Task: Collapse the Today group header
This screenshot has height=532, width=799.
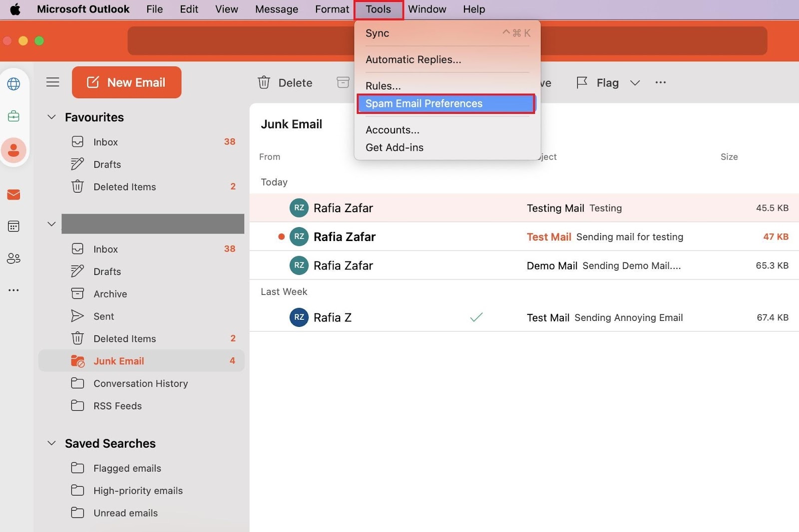Action: pyautogui.click(x=274, y=182)
